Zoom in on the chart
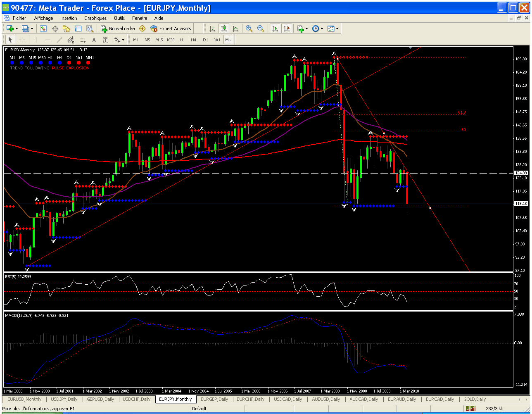This screenshot has width=532, height=414. click(249, 29)
